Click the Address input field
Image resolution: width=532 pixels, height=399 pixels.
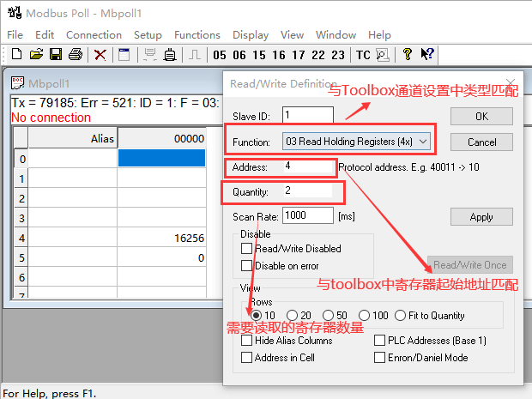(308, 166)
